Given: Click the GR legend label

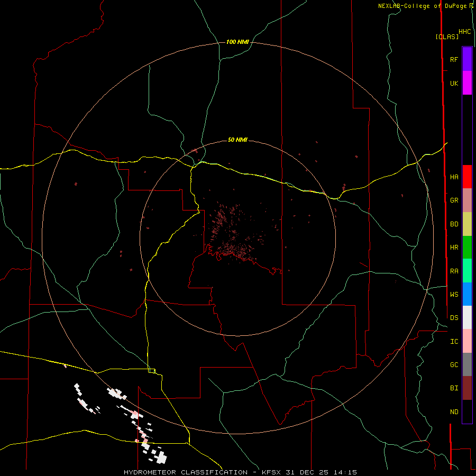Looking at the screenshot, I should (x=454, y=200).
